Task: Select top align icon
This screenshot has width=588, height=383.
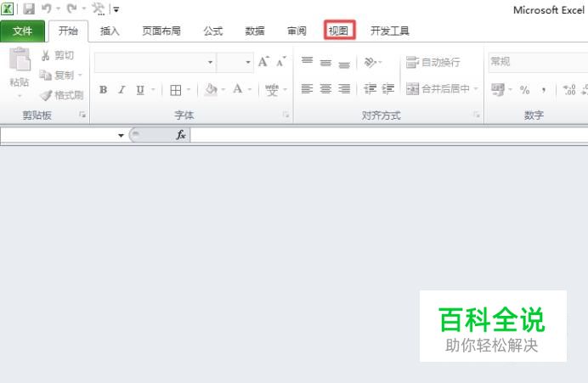Action: (x=307, y=62)
